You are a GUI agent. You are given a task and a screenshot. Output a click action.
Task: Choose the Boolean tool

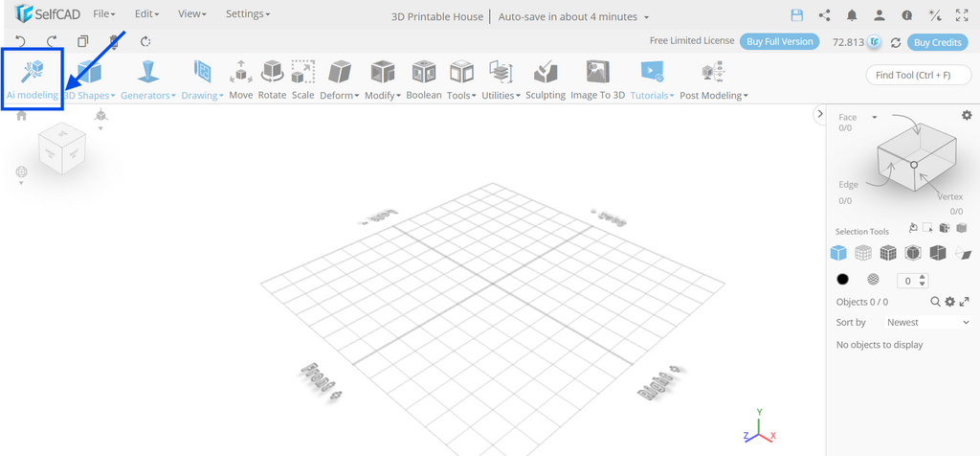pos(424,80)
